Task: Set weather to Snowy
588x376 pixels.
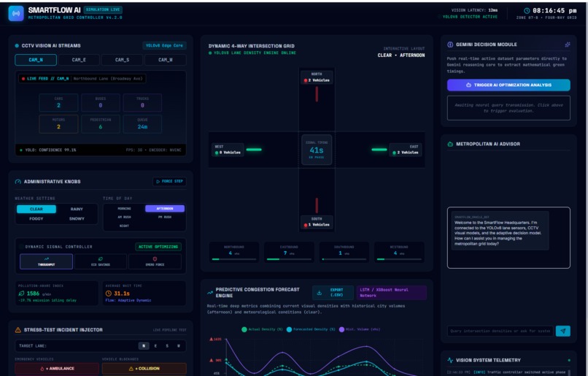Action: point(77,218)
